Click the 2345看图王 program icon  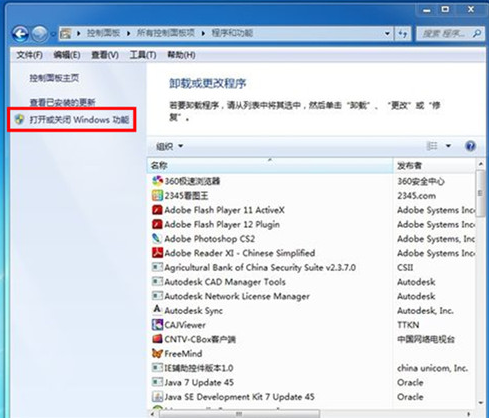tap(157, 195)
